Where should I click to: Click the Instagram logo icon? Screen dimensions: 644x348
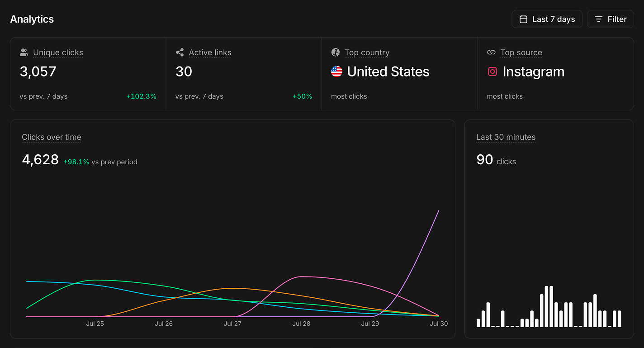492,72
